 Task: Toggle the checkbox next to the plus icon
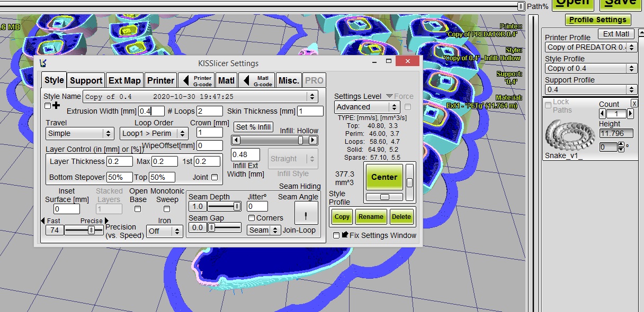pyautogui.click(x=48, y=106)
